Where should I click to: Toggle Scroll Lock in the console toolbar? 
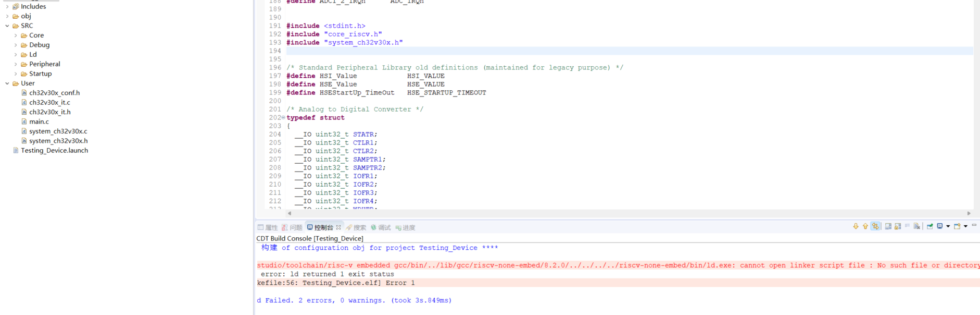(898, 226)
